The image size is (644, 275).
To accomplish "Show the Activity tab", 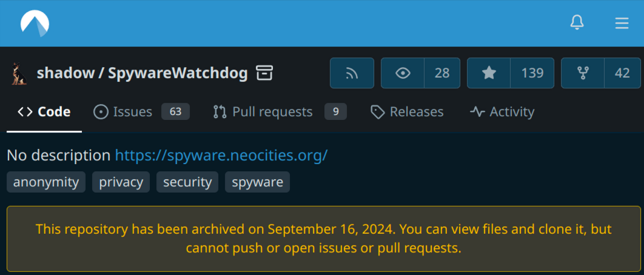I will tap(502, 112).
